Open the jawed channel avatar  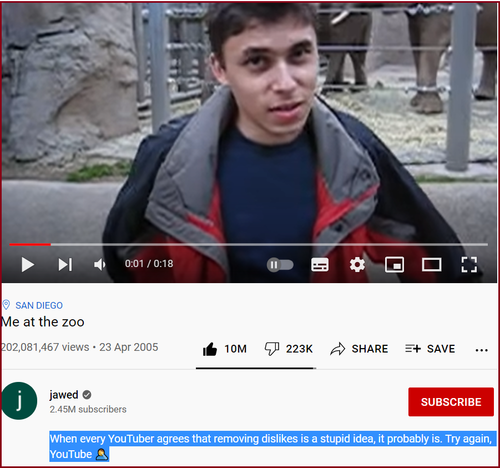[19, 401]
